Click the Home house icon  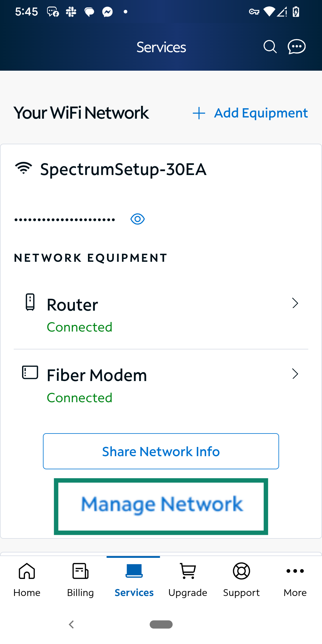click(x=27, y=571)
